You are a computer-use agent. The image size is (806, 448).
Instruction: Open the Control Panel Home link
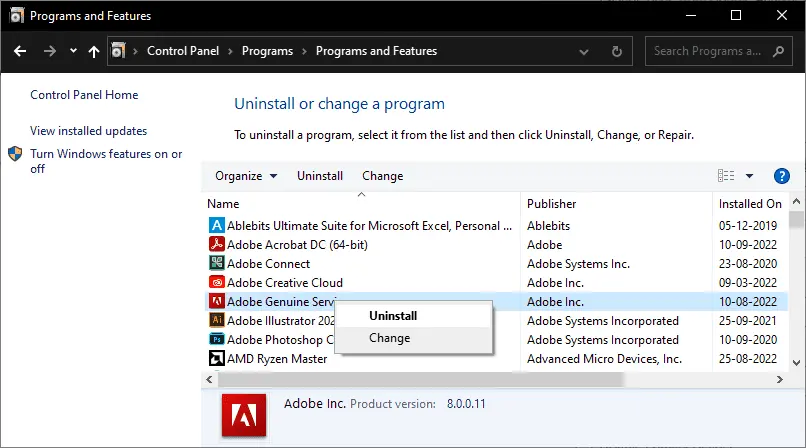pyautogui.click(x=84, y=95)
